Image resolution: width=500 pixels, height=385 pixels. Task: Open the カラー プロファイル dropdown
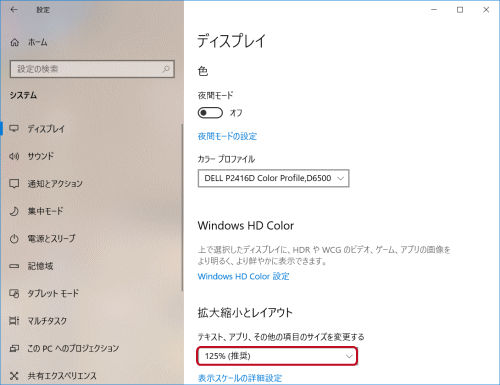tap(273, 178)
